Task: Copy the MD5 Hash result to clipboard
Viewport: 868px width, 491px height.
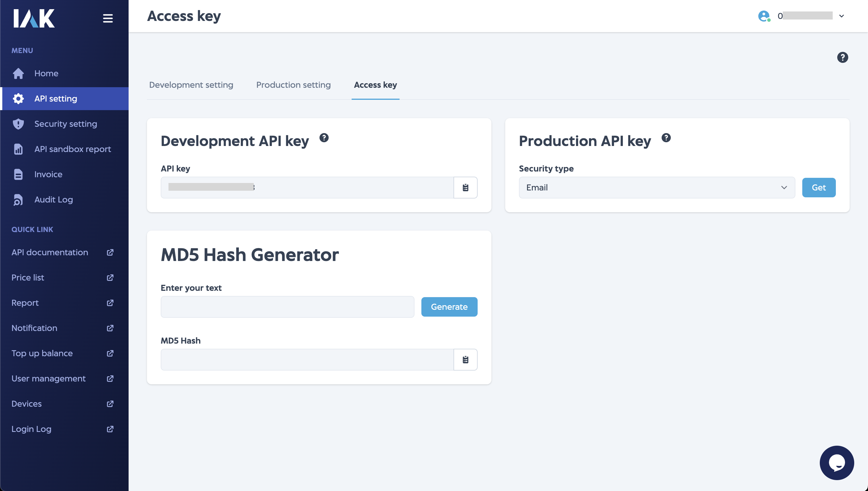Action: 465,359
